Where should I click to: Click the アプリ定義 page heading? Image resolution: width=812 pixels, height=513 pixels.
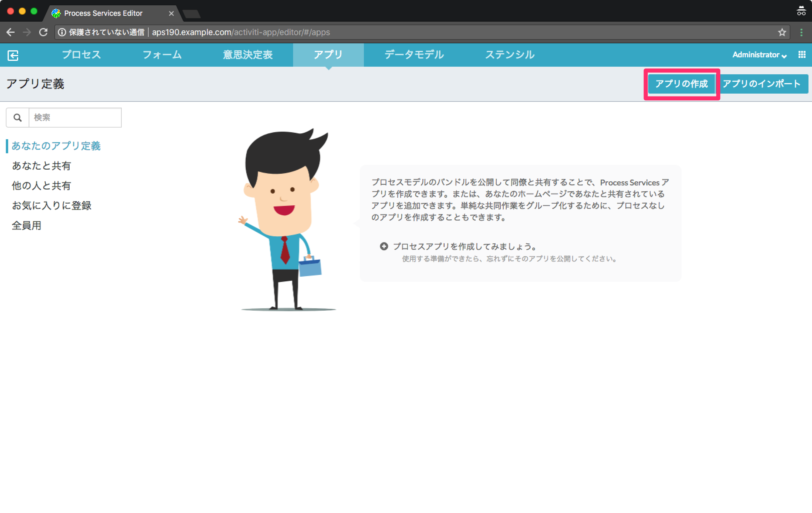pos(35,84)
